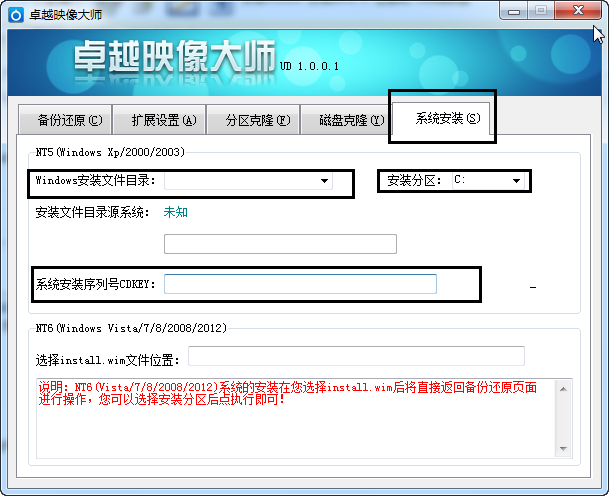Click the small dash mark right of CDKEY
This screenshot has width=609, height=496.
533,288
